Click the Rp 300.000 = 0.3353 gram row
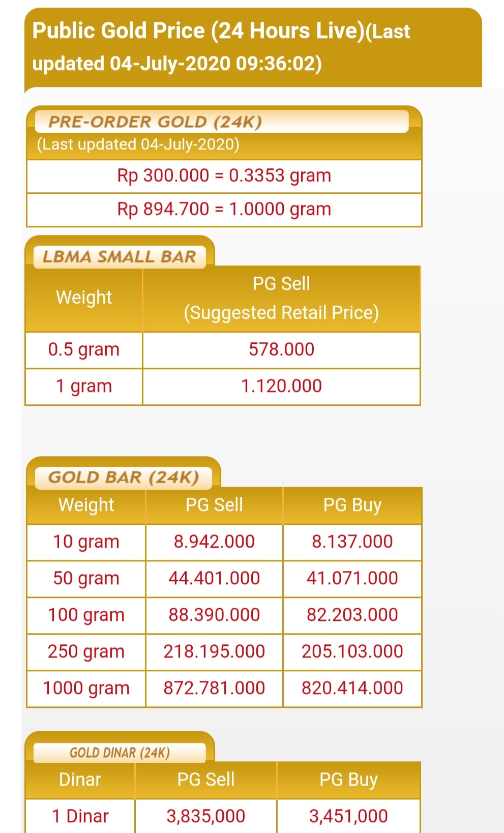 point(224,176)
